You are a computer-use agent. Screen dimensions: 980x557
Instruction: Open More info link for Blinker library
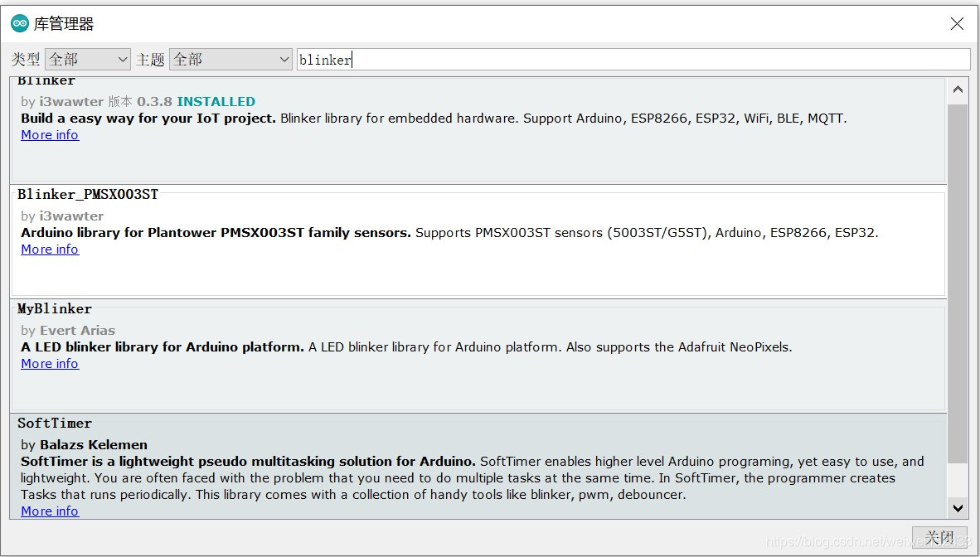coord(50,135)
